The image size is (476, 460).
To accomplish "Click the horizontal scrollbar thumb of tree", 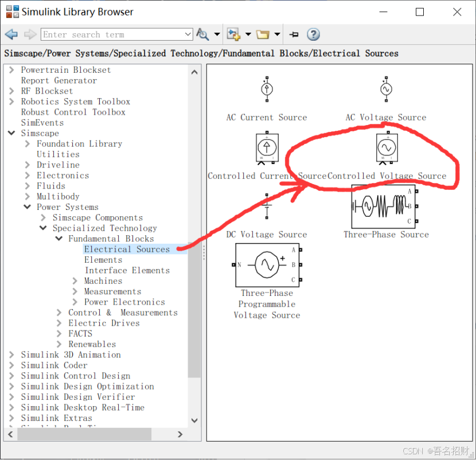I will click(x=84, y=434).
